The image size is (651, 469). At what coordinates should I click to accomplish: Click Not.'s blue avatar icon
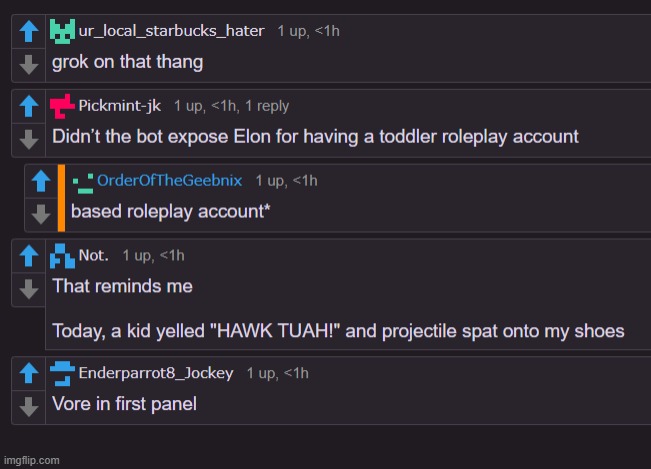click(62, 256)
